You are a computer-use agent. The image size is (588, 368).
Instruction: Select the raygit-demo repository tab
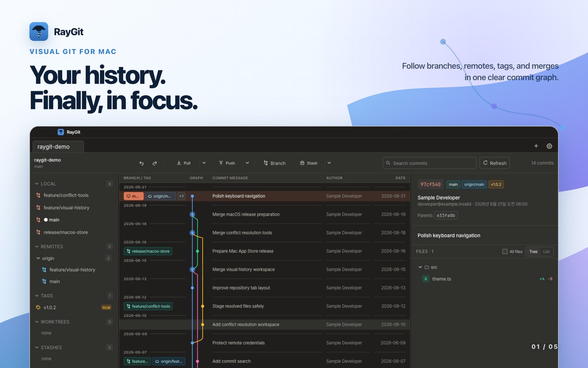click(58, 147)
